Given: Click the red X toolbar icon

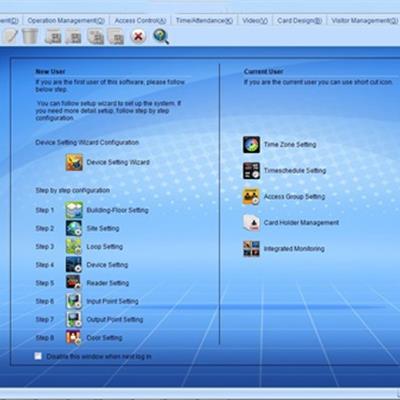Looking at the screenshot, I should pyautogui.click(x=138, y=36).
